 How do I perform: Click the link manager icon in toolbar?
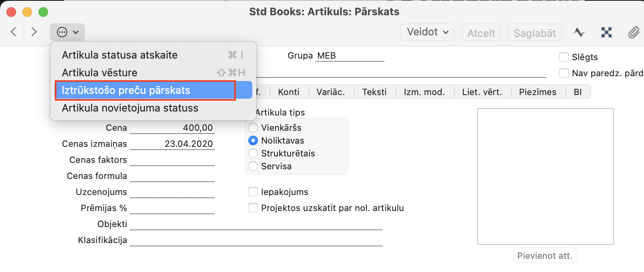click(x=606, y=32)
